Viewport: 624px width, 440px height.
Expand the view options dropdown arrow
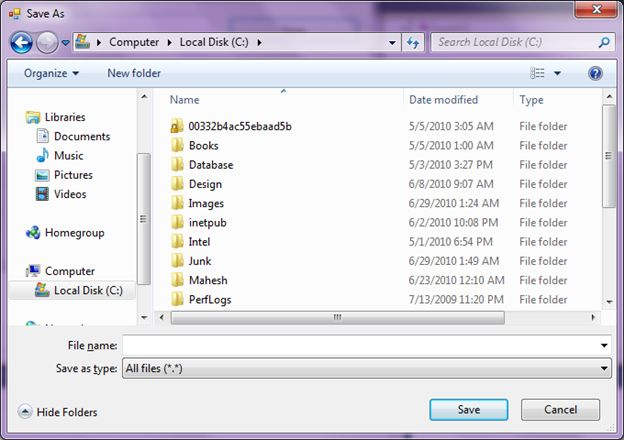click(x=558, y=73)
